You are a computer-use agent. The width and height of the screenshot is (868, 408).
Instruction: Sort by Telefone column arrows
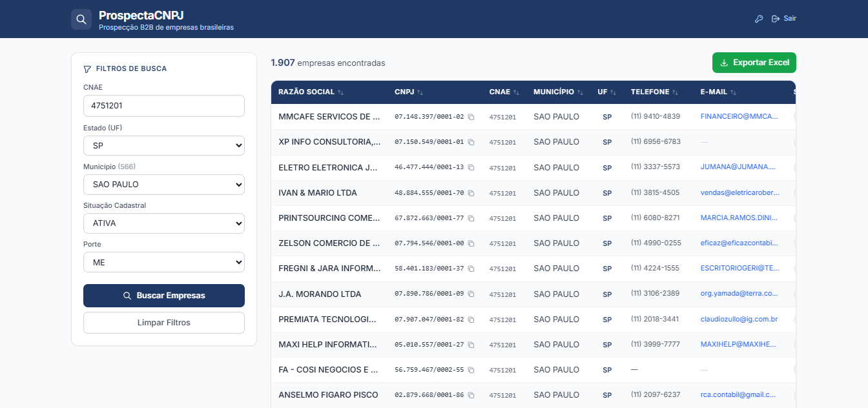(x=675, y=92)
